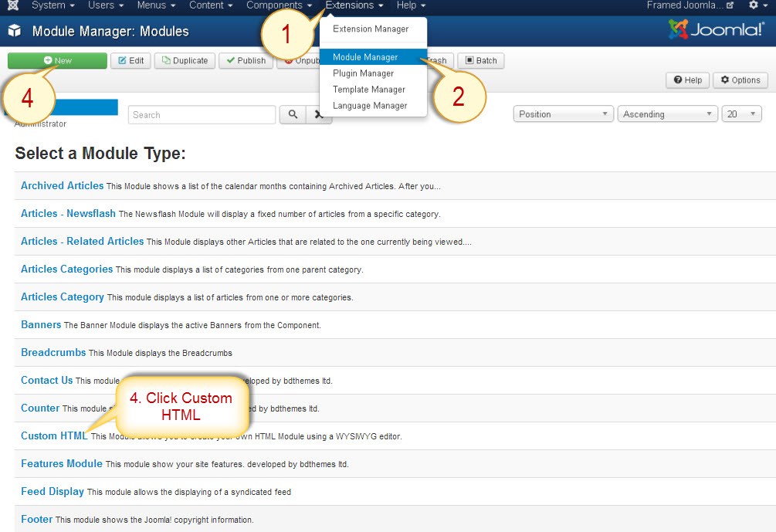Click the Joomla! logo
This screenshot has width=776, height=532.
tap(716, 29)
